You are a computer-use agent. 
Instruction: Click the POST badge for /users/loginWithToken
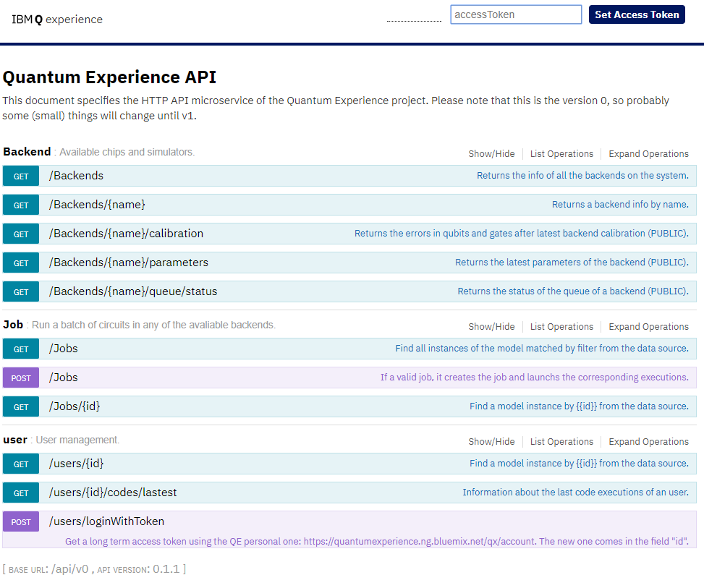21,521
